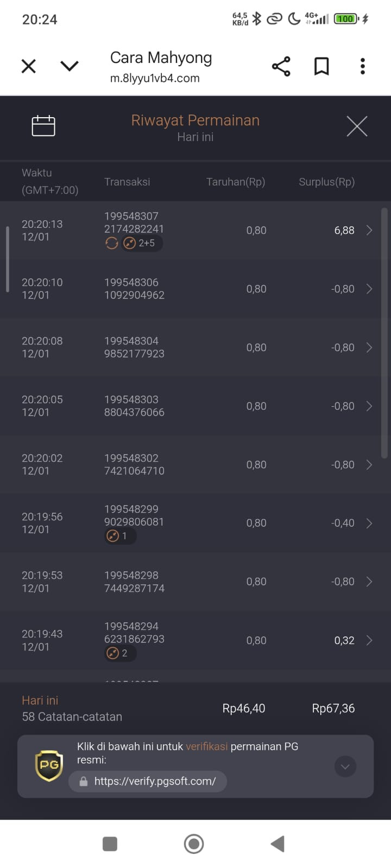The width and height of the screenshot is (391, 868).
Task: Open details arrow for the 20:19:56 entry
Action: (369, 524)
